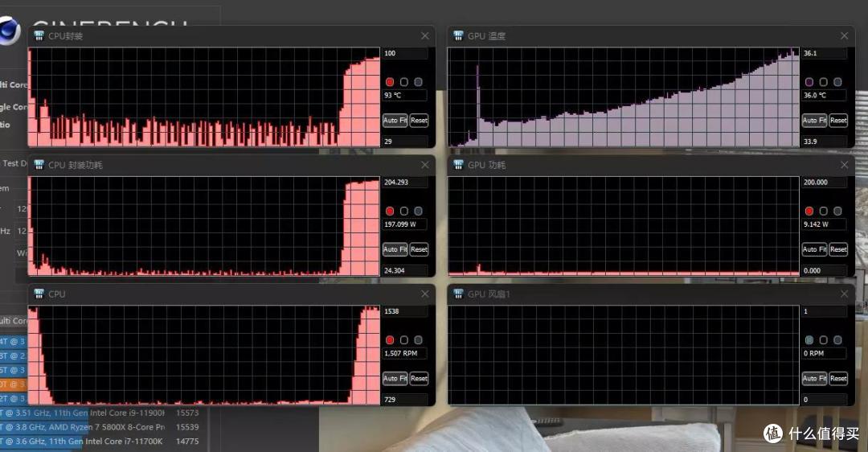This screenshot has width=868, height=452.
Task: Edit the CPU封装 minimum value 29
Action: coord(404,142)
